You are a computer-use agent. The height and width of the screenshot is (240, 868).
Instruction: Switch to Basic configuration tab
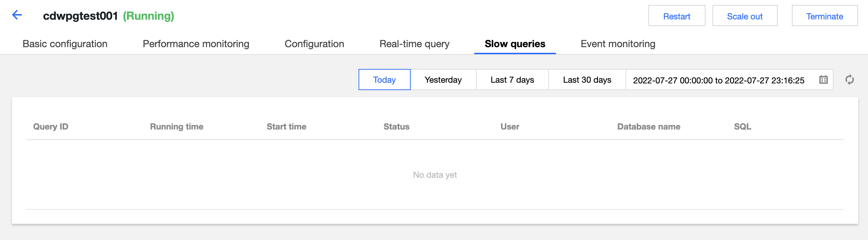[65, 44]
